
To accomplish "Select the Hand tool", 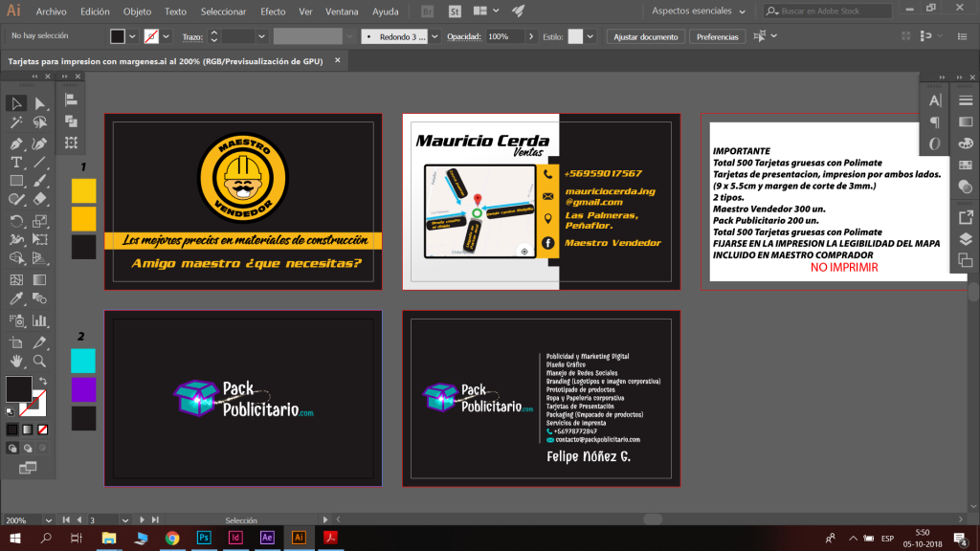I will [x=16, y=361].
